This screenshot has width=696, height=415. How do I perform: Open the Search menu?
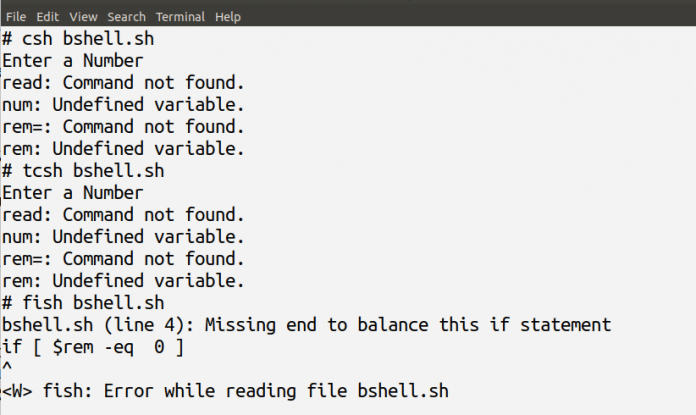coord(126,17)
